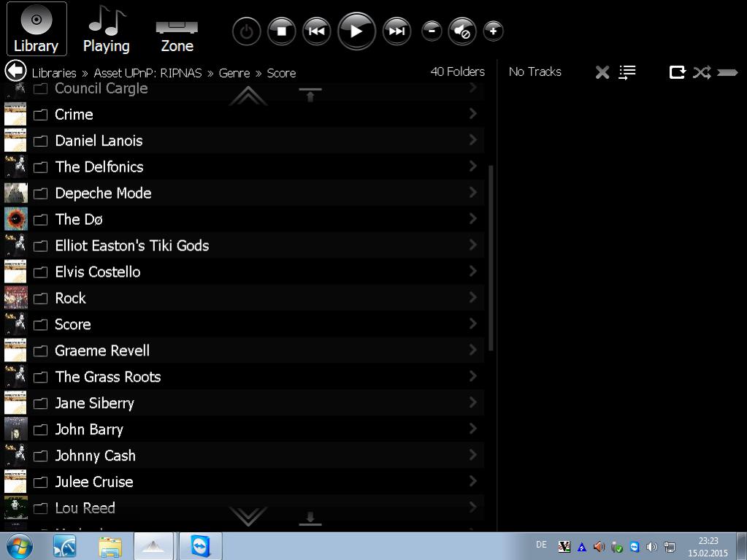Open the playlist options list icon
The width and height of the screenshot is (747, 560).
pos(627,72)
